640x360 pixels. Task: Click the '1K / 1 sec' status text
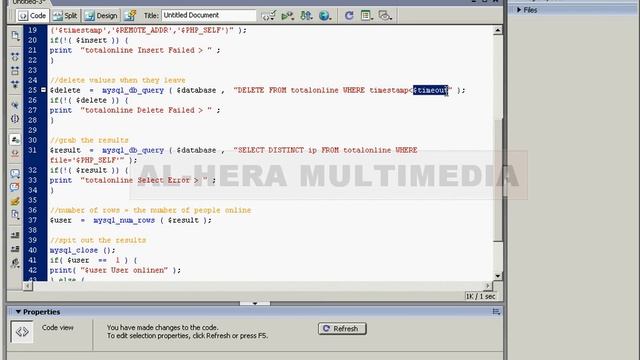(x=480, y=296)
